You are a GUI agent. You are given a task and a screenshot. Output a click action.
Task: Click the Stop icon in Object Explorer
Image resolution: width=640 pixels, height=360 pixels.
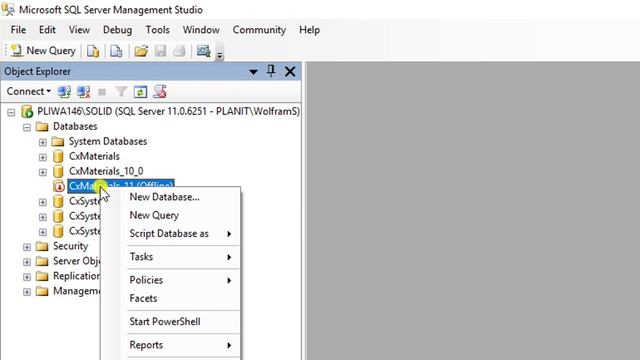tap(102, 92)
